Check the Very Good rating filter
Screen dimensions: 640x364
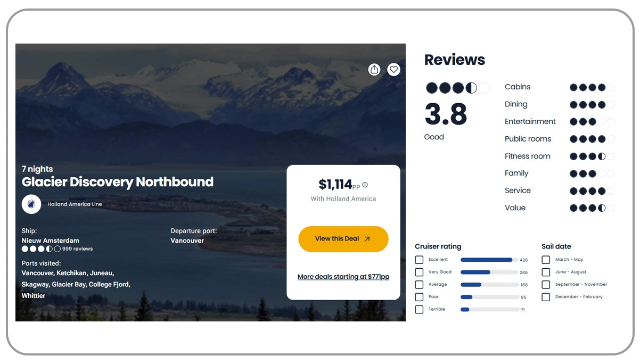click(x=419, y=272)
